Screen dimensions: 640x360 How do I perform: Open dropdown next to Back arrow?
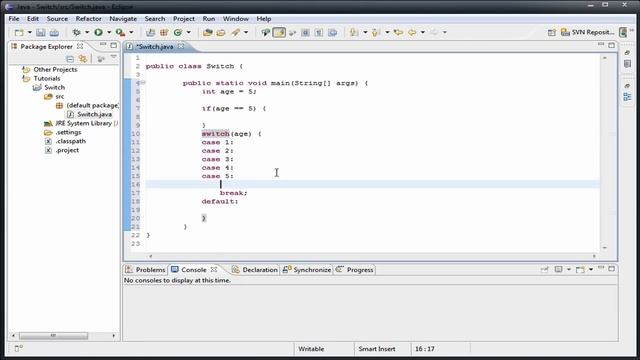[x=422, y=32]
